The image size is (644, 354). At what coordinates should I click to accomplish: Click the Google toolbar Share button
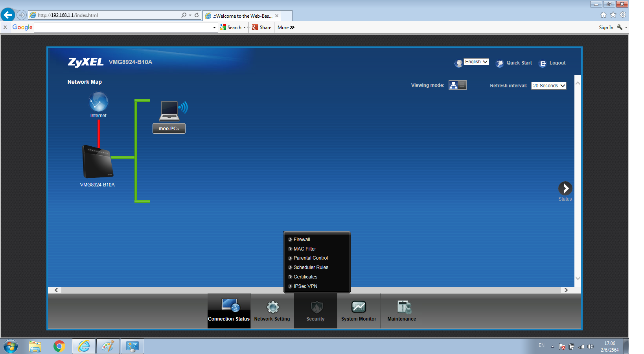click(x=261, y=28)
